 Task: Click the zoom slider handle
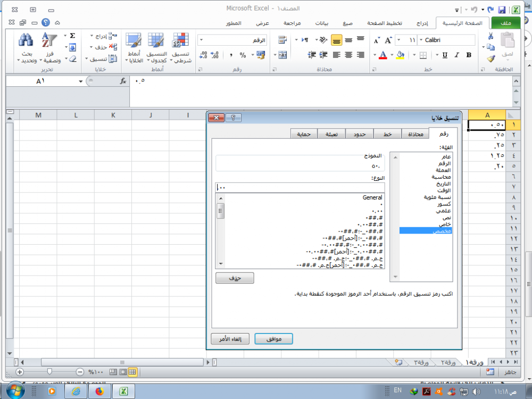(x=49, y=372)
